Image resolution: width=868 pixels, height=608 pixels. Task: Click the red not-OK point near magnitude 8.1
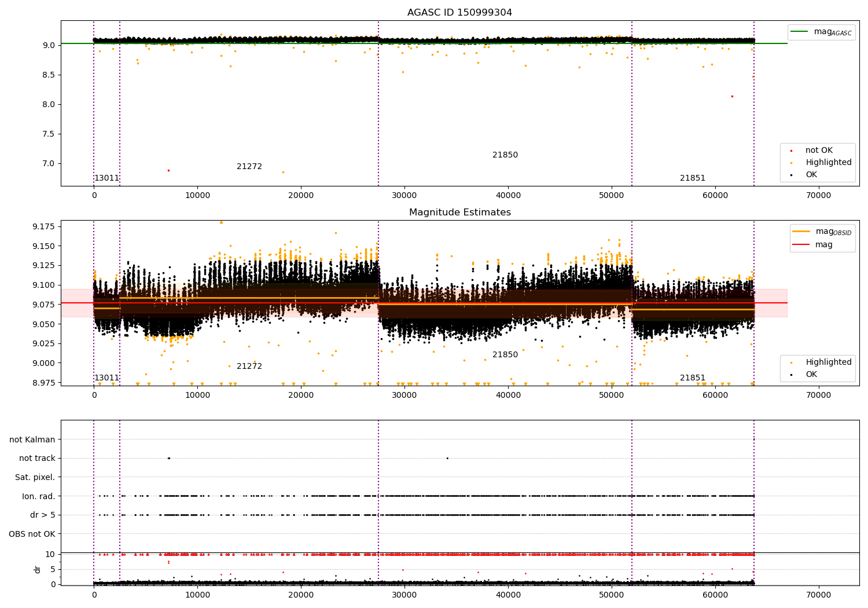pos(732,96)
